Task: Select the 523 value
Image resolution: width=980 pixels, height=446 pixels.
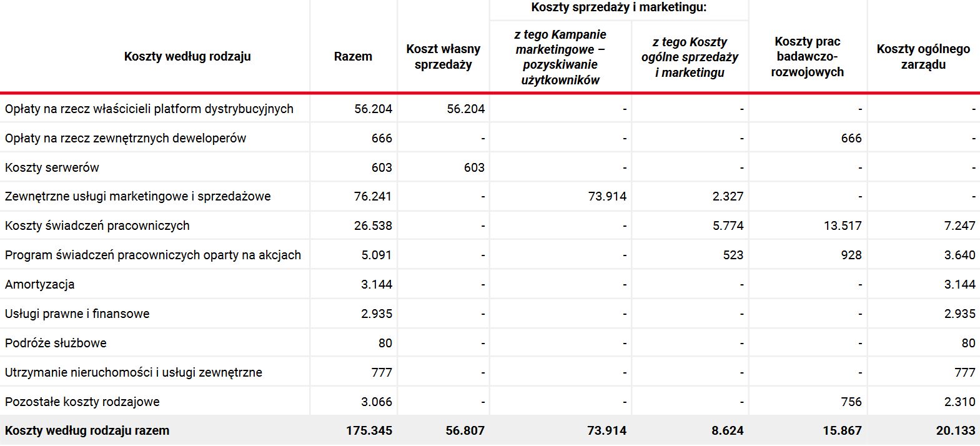Action: [733, 255]
